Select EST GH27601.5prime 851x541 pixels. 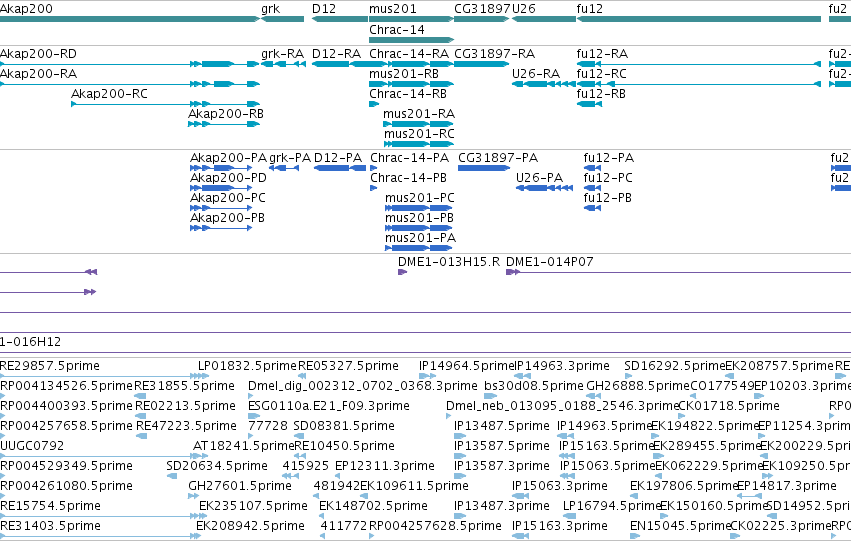click(240, 487)
